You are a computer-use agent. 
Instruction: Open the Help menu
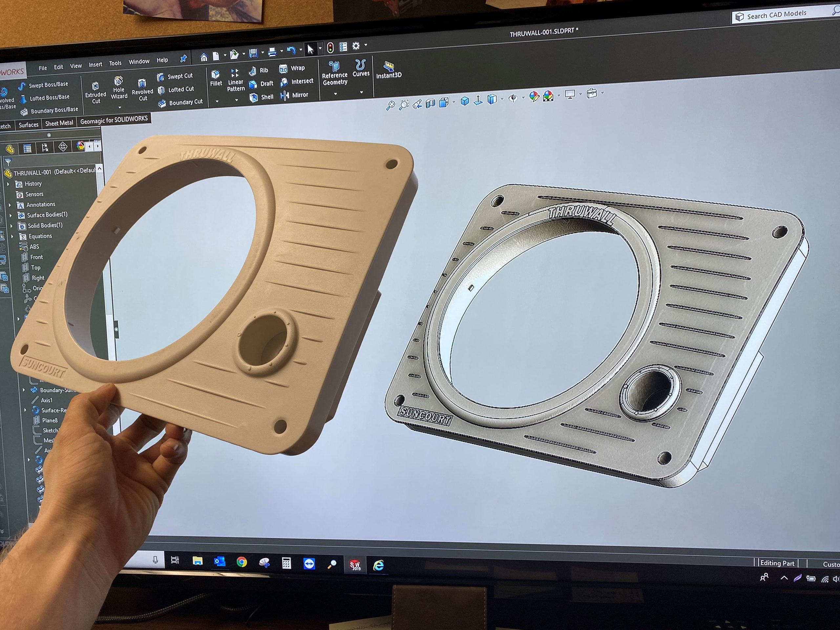coord(162,60)
